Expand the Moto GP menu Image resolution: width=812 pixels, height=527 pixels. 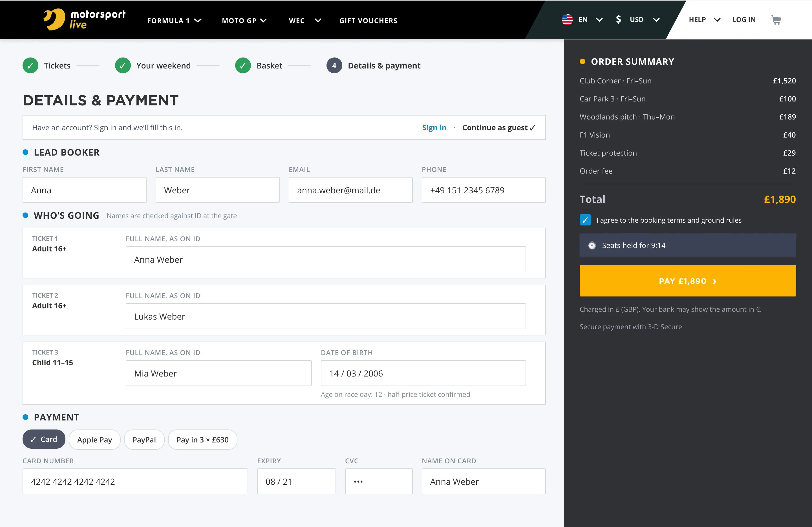point(244,21)
